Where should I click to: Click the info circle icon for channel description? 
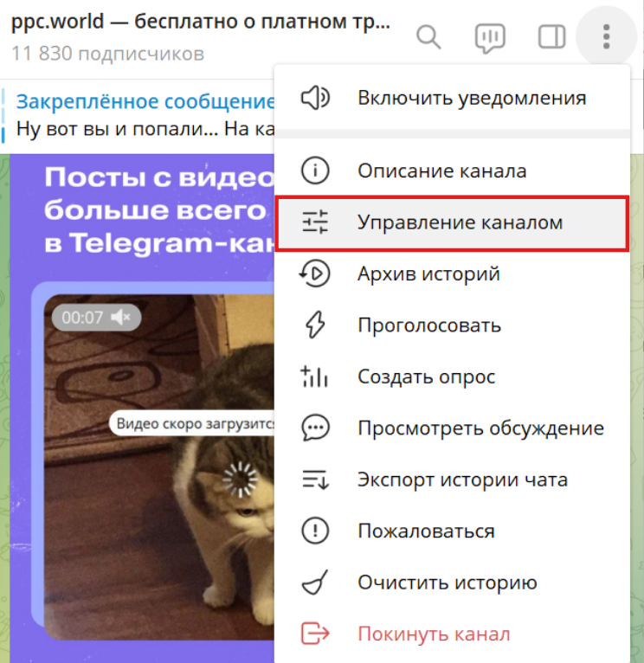click(315, 171)
